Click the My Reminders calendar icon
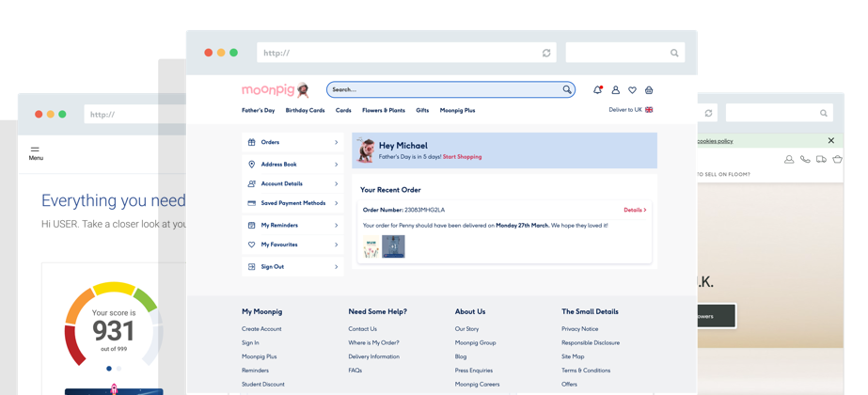868x395 pixels. pyautogui.click(x=251, y=226)
